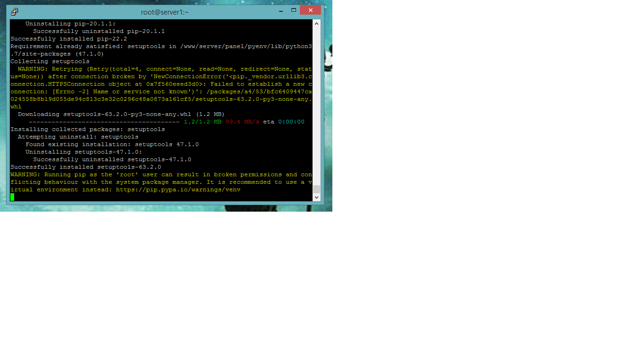The width and height of the screenshot is (644, 362).
Task: Click the root@server1:~ window title text
Action: tap(165, 12)
